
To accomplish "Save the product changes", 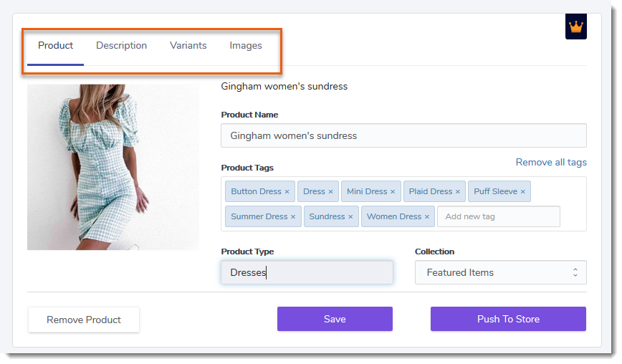I will pyautogui.click(x=335, y=319).
